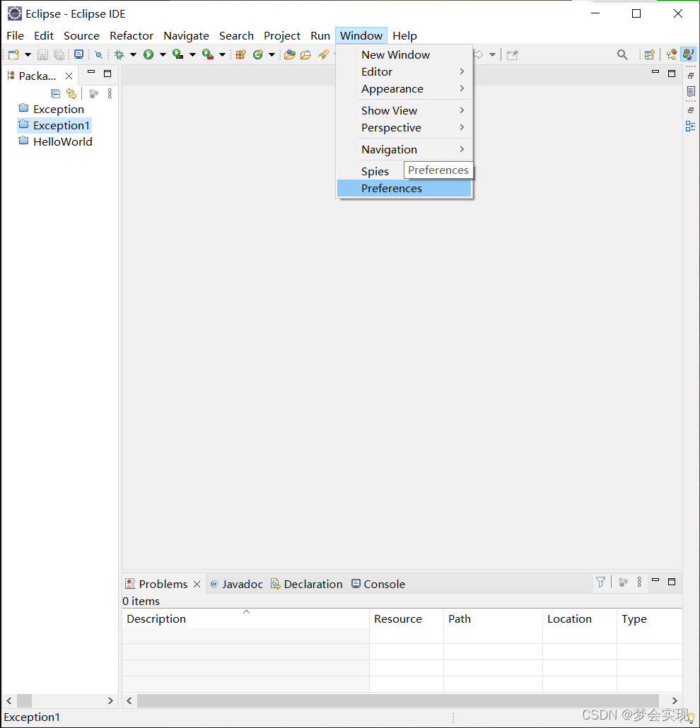Close the Package Explorer tab
The width and height of the screenshot is (700, 728).
click(x=69, y=76)
